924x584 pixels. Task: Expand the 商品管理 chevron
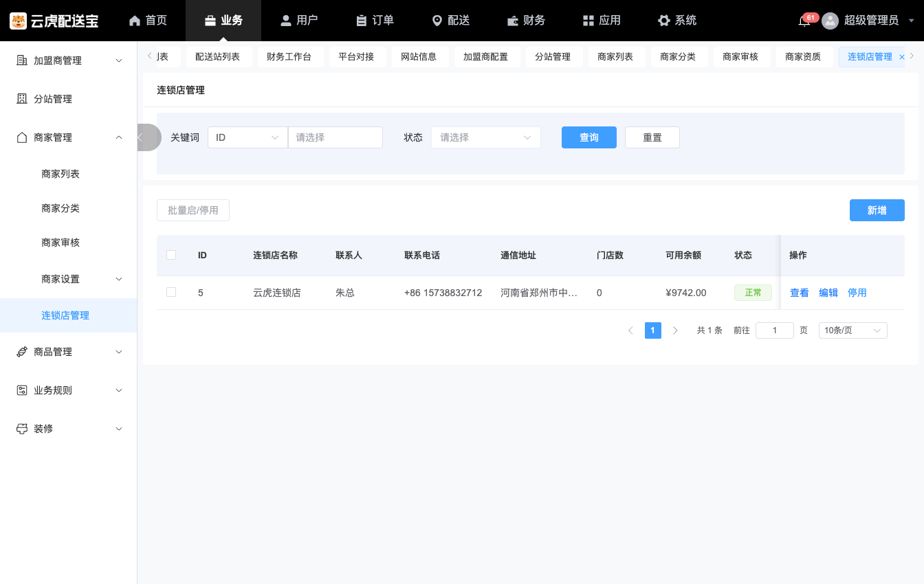(119, 352)
